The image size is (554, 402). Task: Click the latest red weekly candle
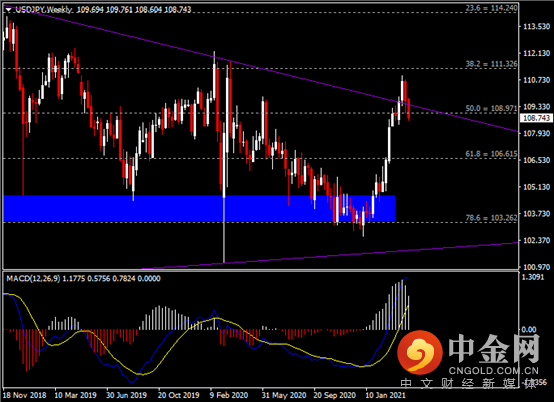pyautogui.click(x=409, y=110)
